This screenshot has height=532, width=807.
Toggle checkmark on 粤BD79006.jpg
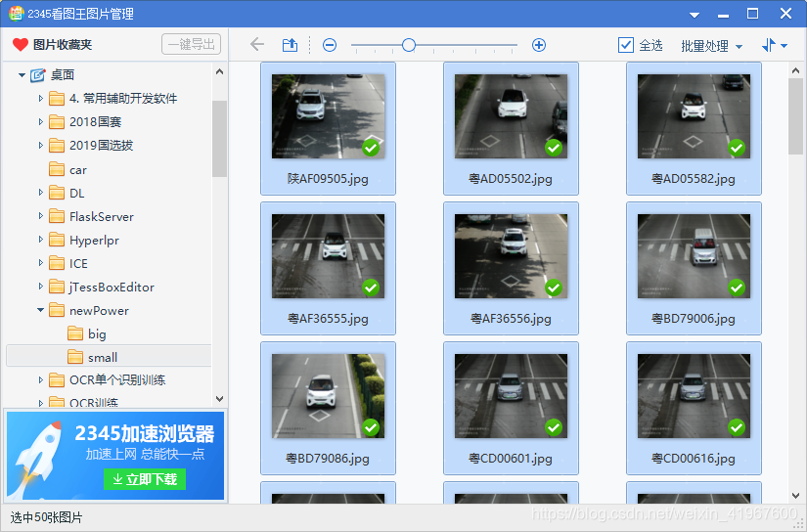click(x=737, y=288)
